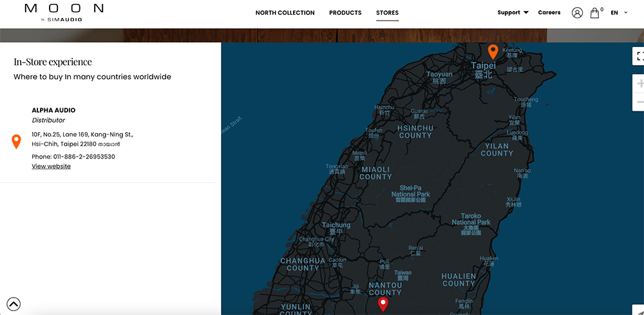Open the user account icon
644x315 pixels.
pyautogui.click(x=577, y=13)
